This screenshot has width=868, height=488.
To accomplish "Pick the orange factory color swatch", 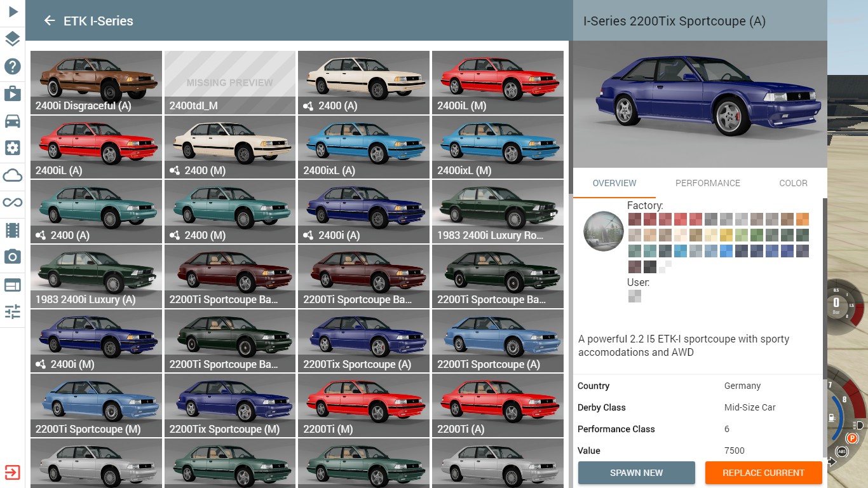I will click(803, 219).
